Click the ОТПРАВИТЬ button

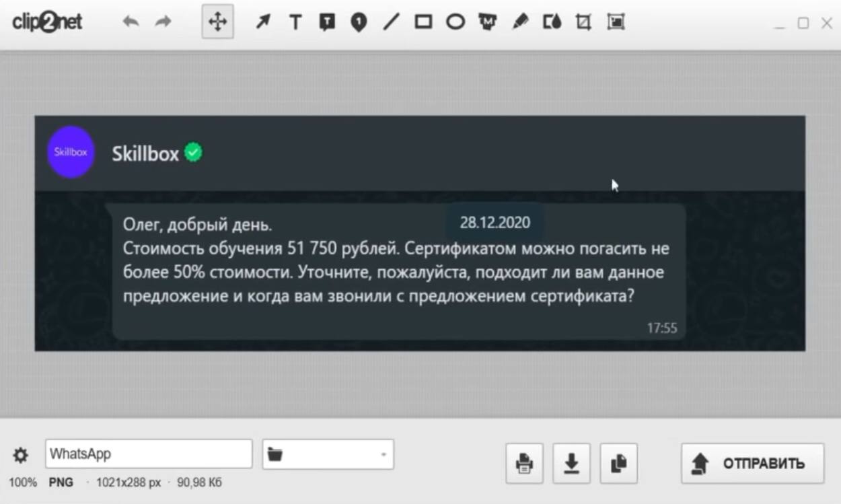click(752, 464)
